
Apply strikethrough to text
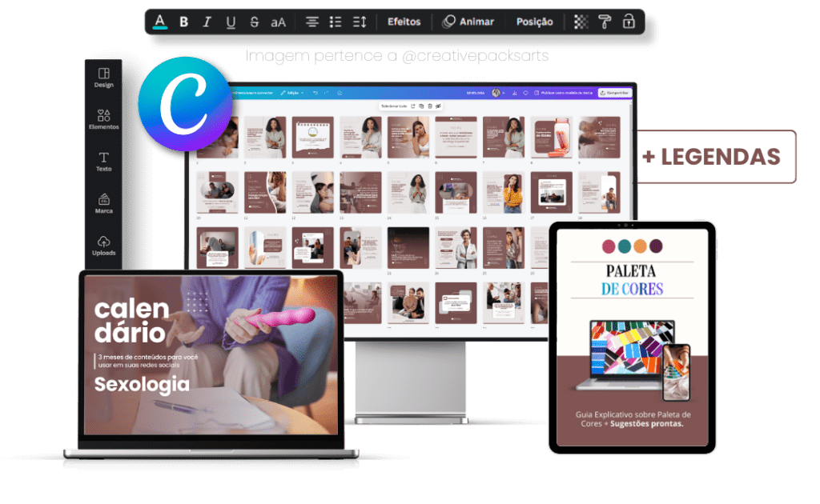click(x=254, y=22)
